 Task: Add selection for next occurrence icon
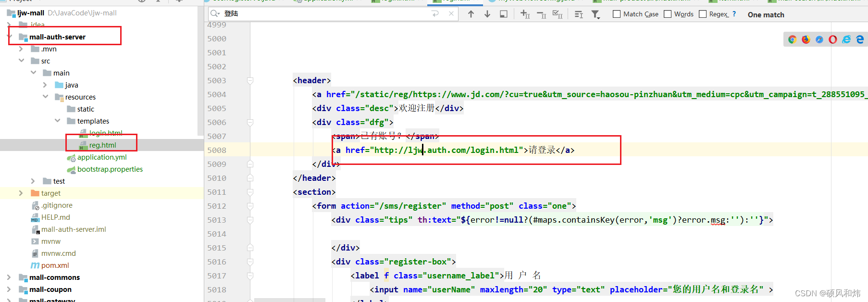pyautogui.click(x=525, y=14)
